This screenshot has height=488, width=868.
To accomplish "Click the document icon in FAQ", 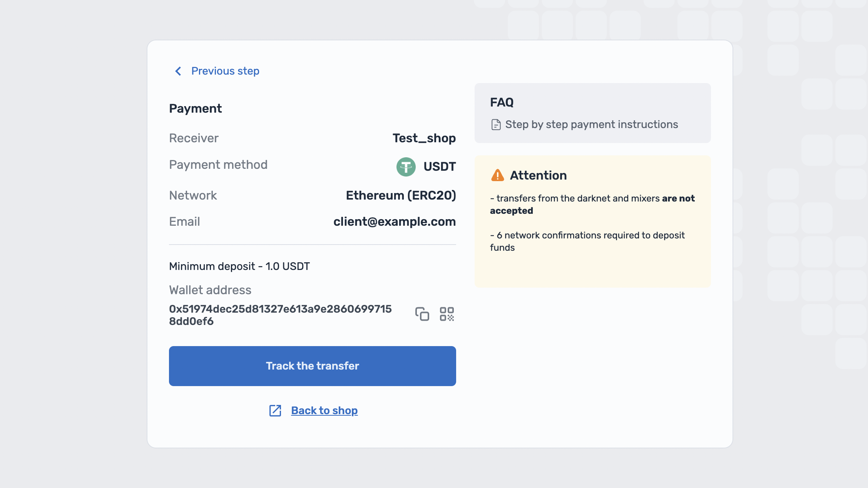I will click(496, 125).
